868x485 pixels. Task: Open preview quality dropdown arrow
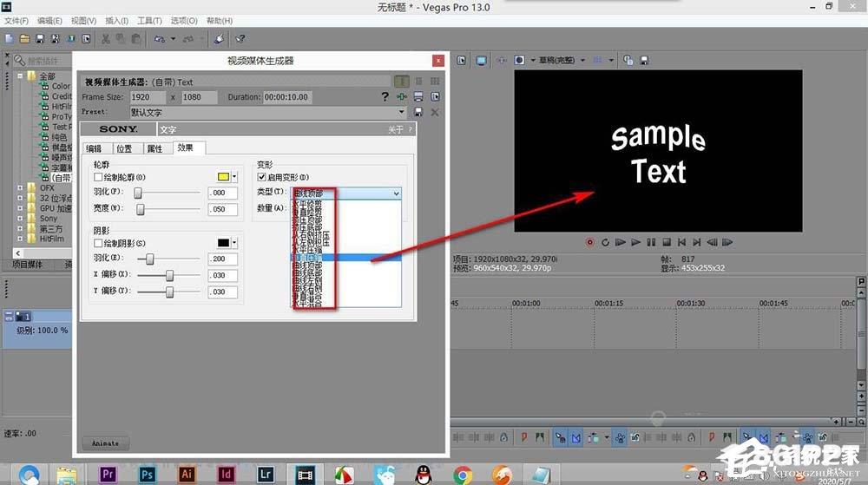(582, 60)
